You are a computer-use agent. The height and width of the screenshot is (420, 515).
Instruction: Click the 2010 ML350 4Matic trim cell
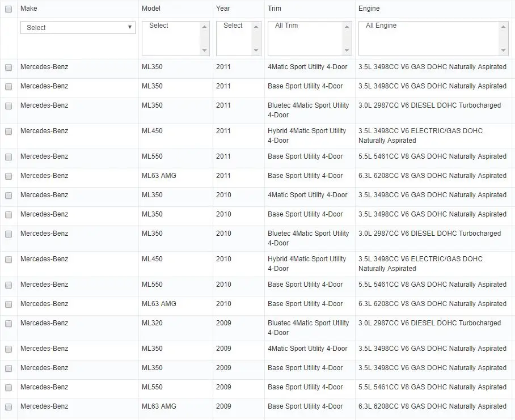pyautogui.click(x=307, y=195)
